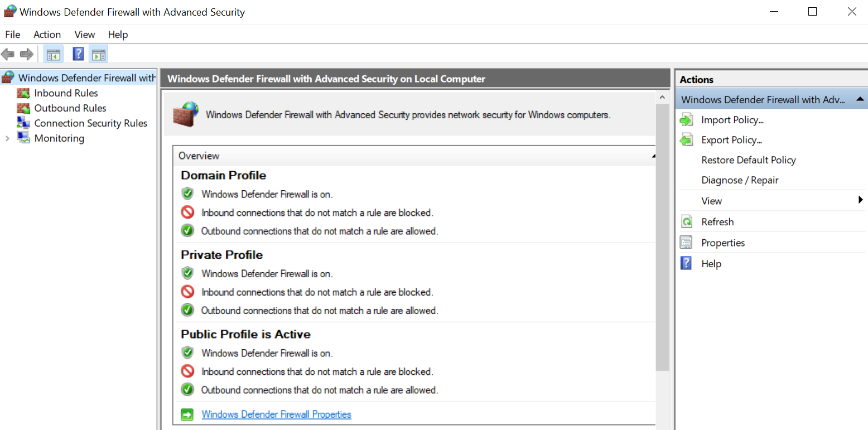Open the File menu
This screenshot has height=430, width=868.
coord(13,35)
